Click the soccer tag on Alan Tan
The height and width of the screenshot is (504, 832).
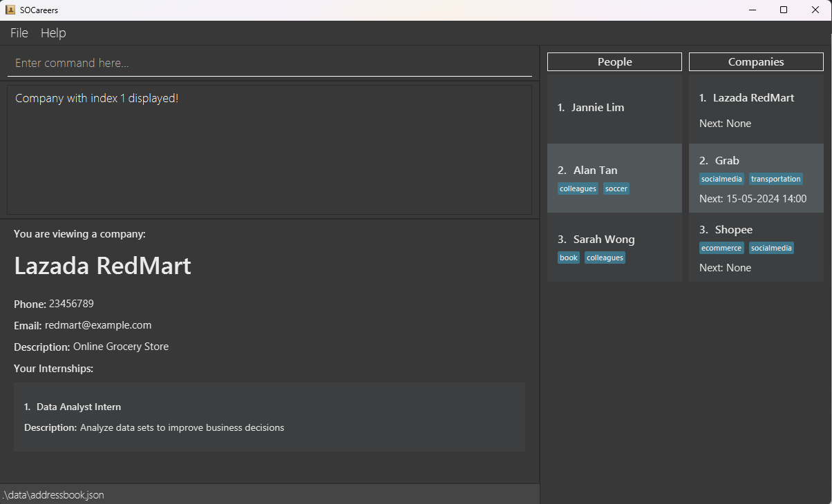pyautogui.click(x=616, y=188)
